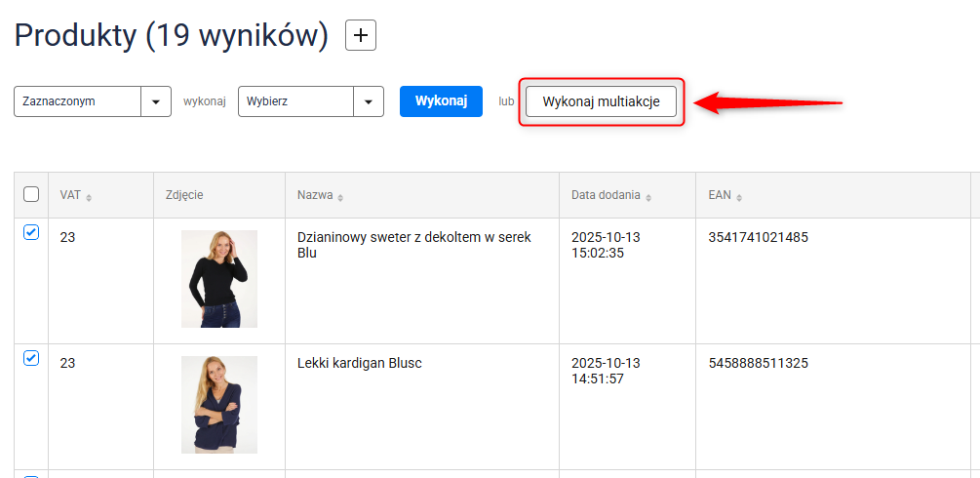Click EAN cell 5458888511325
This screenshot has width=980, height=478.
(x=758, y=363)
